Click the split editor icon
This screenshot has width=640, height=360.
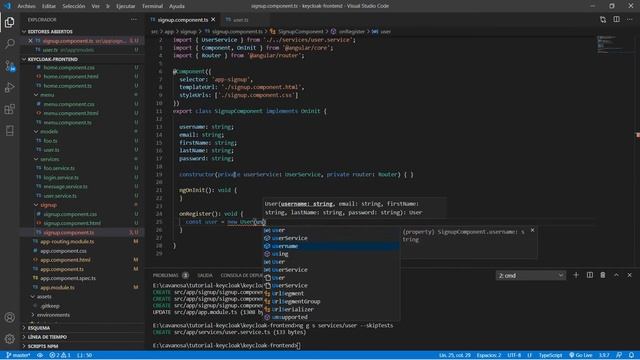[616, 19]
